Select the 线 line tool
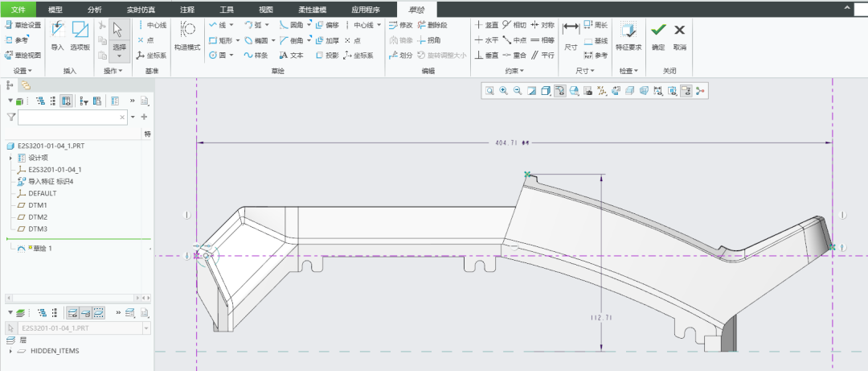The height and width of the screenshot is (371, 868). pyautogui.click(x=218, y=25)
